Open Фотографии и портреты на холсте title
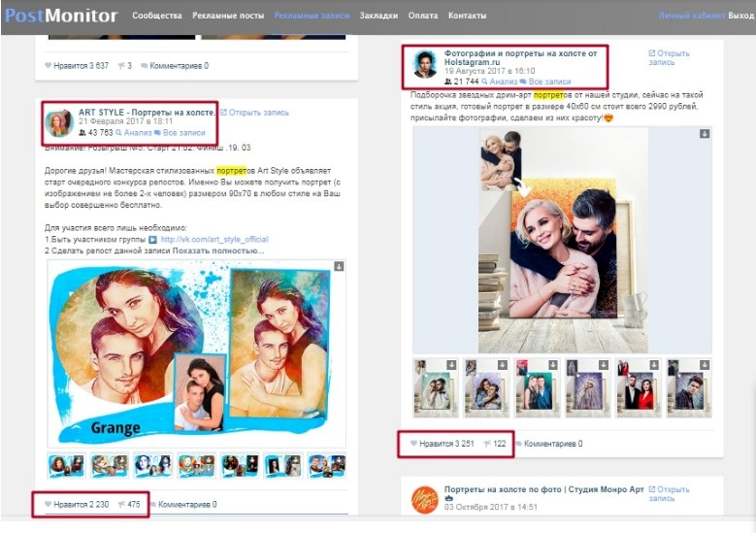The width and height of the screenshot is (756, 533). coord(521,57)
